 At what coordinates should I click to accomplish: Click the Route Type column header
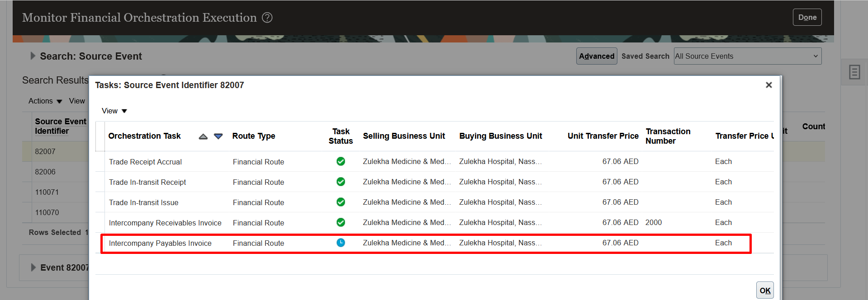tap(254, 136)
